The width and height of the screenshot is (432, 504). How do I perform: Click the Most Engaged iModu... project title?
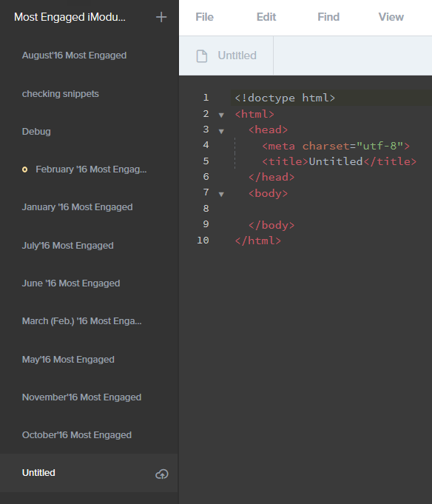tap(70, 17)
